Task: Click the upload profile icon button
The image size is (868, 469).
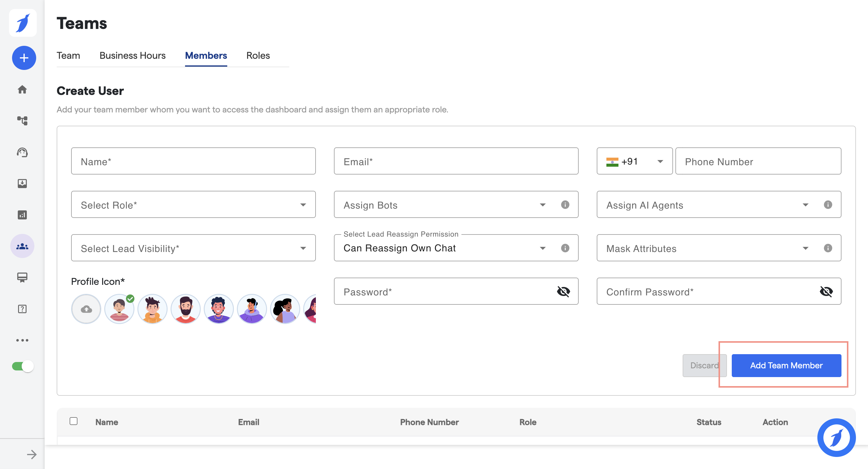Action: (86, 309)
